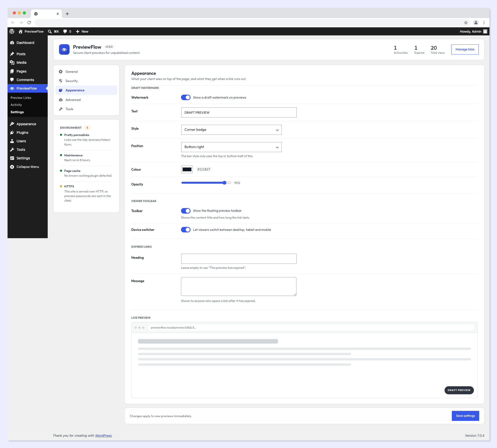Open the Colour swatch picker
Image resolution: width=497 pixels, height=448 pixels.
[187, 169]
